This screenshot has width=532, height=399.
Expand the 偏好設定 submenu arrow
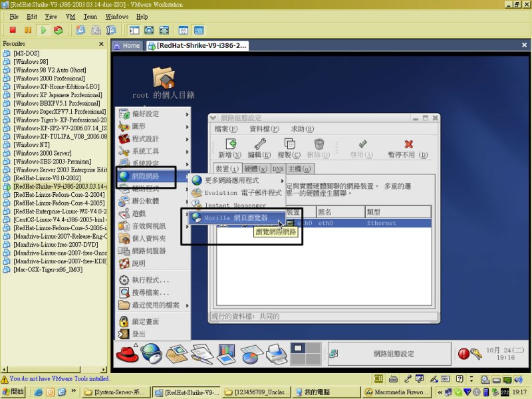tap(187, 114)
